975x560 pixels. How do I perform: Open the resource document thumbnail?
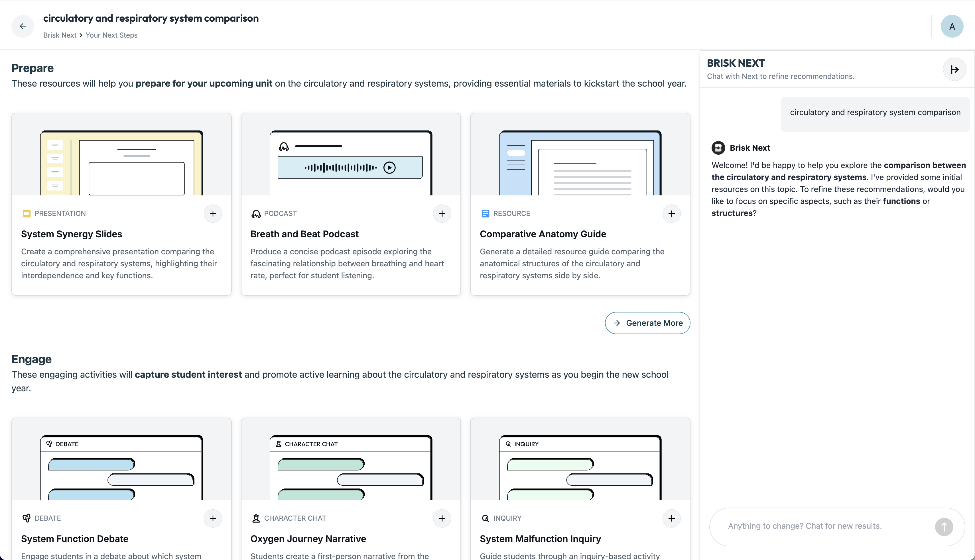tap(580, 163)
